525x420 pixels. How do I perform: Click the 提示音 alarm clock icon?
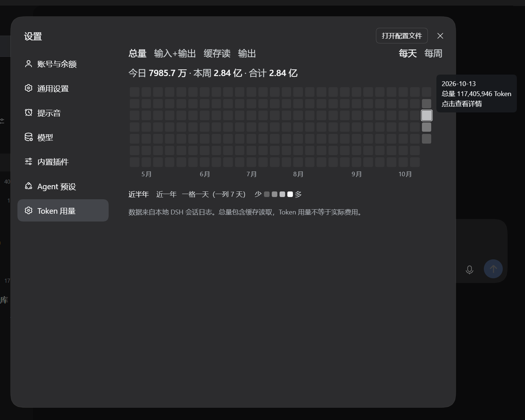(29, 112)
